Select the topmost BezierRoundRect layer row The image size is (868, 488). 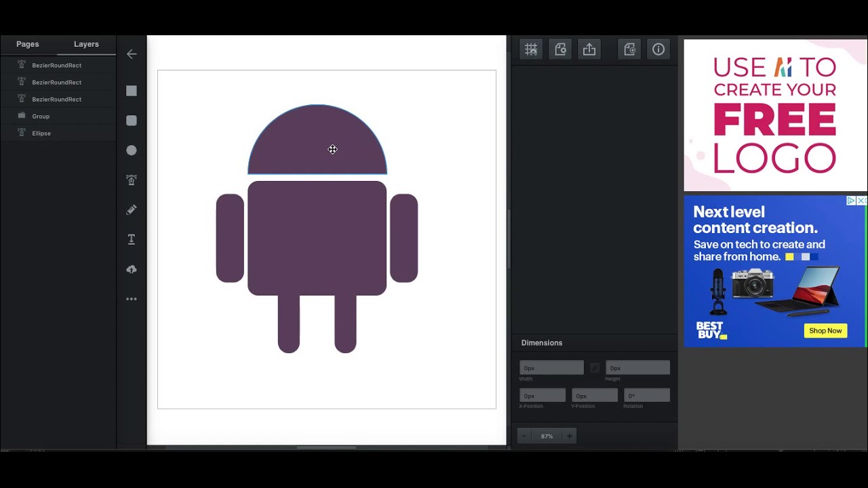click(58, 65)
